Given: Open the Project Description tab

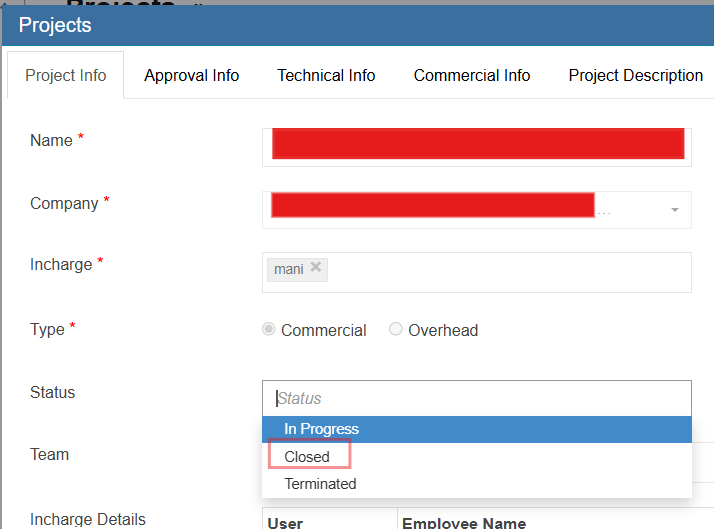Looking at the screenshot, I should [635, 76].
